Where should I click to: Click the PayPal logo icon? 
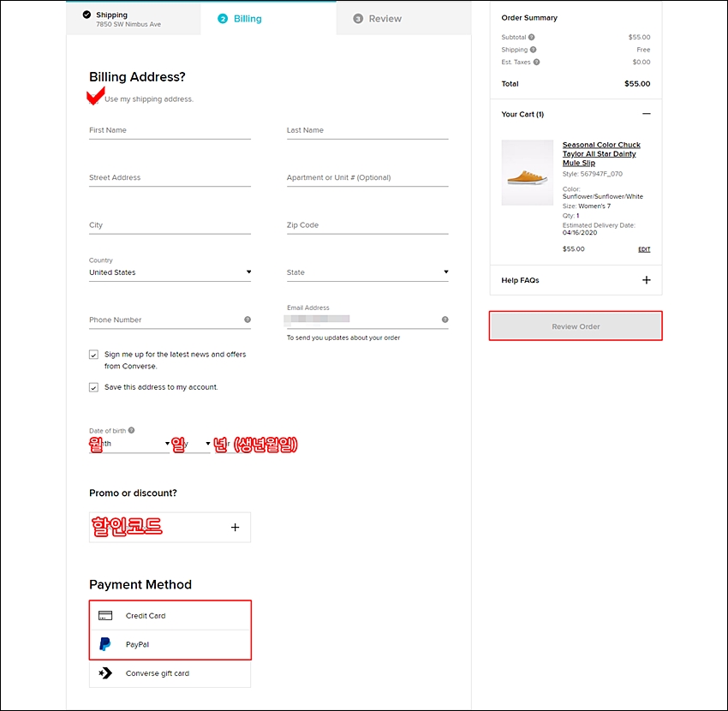click(105, 644)
